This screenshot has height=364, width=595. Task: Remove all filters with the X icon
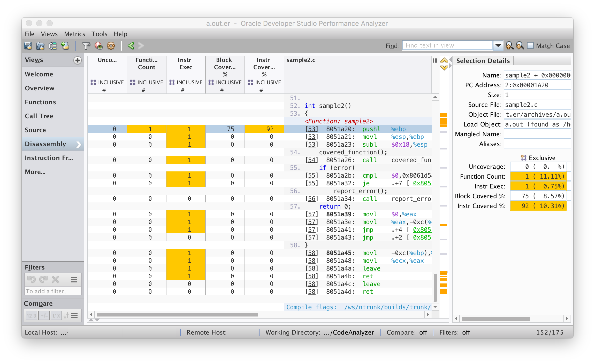point(55,280)
